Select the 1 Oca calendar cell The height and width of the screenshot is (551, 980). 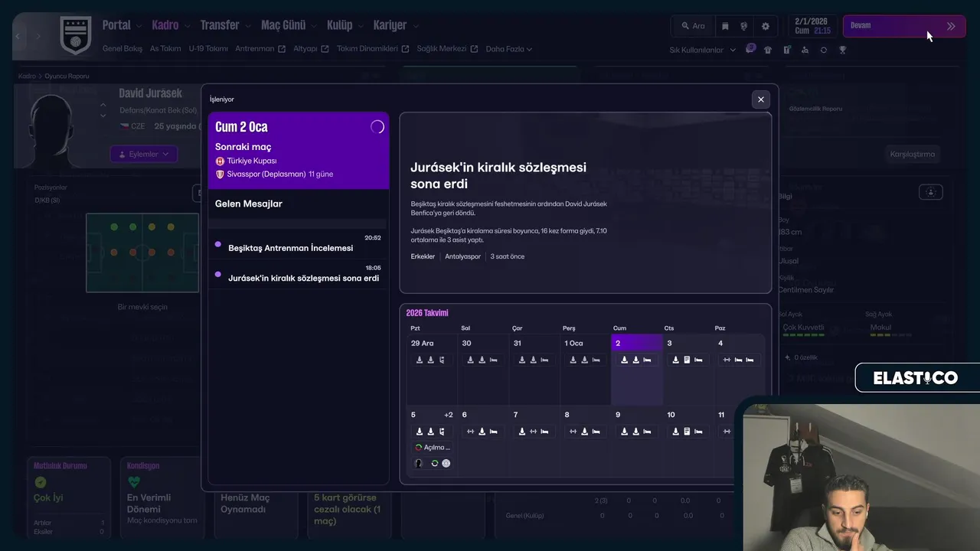pyautogui.click(x=586, y=370)
